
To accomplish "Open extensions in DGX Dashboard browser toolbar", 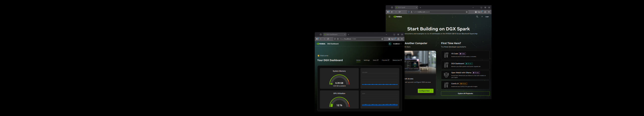I will (398, 39).
